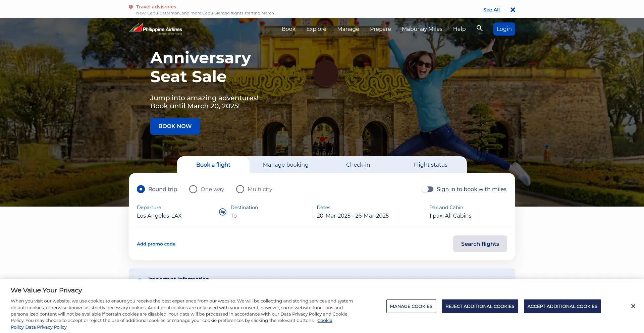Image resolution: width=644 pixels, height=333 pixels.
Task: Close the cookie privacy banner
Action: [633, 306]
